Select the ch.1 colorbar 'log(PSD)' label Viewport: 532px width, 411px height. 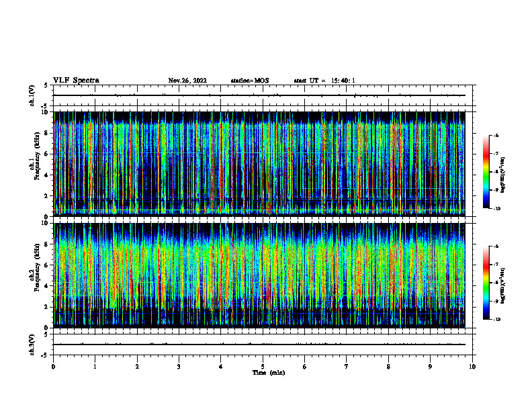502,175
